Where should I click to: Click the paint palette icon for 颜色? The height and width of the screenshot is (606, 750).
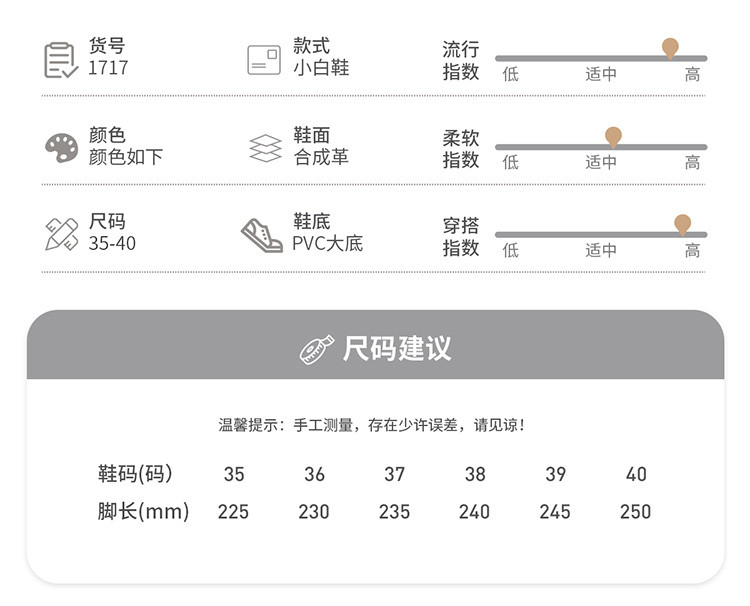click(x=61, y=148)
